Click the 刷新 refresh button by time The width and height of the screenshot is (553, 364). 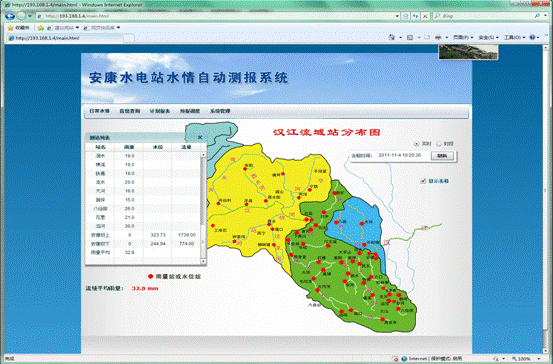pyautogui.click(x=443, y=156)
